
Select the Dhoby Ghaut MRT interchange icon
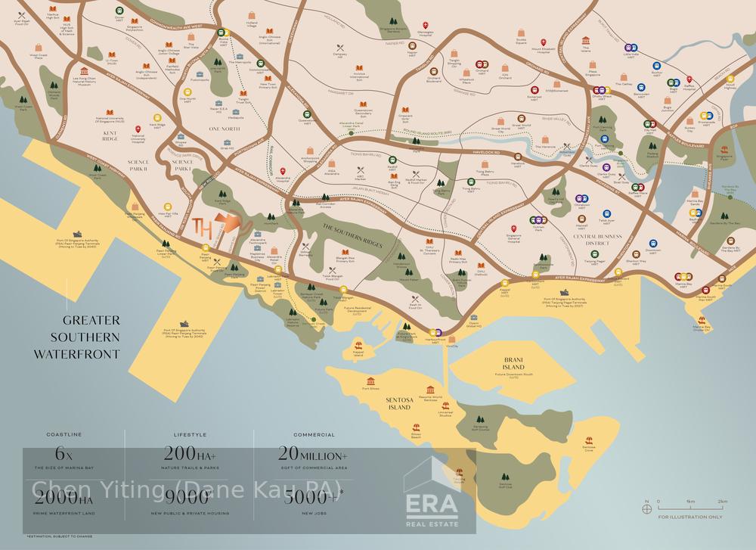click(x=602, y=89)
